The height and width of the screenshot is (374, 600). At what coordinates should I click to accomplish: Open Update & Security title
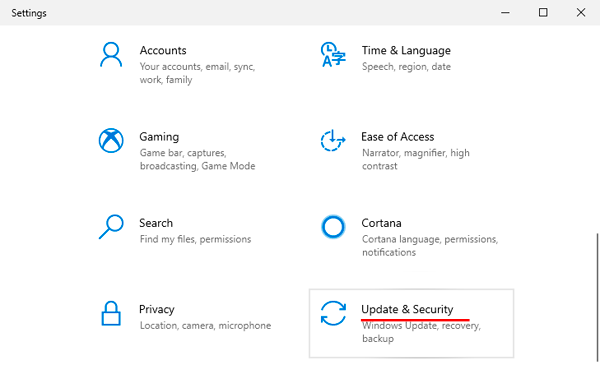pos(407,309)
